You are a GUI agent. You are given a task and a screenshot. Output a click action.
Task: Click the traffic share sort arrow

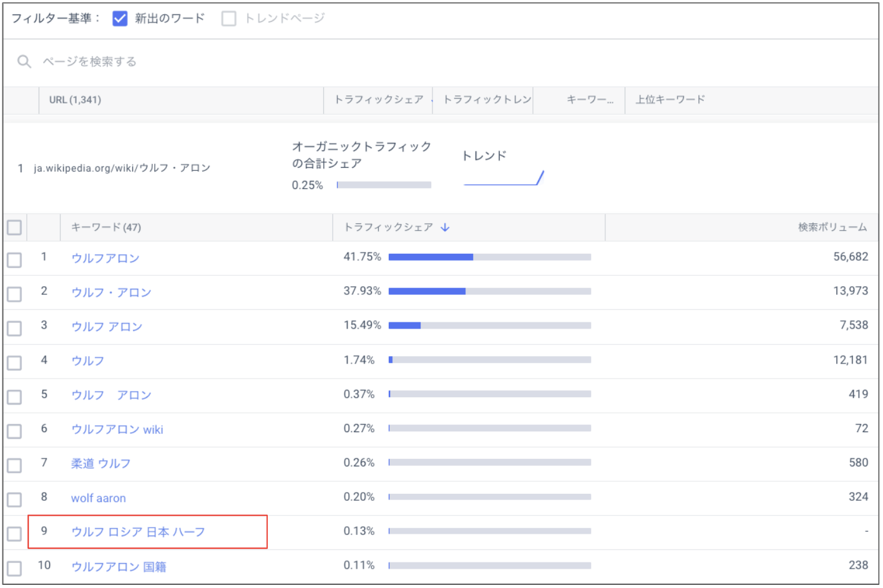coord(445,228)
